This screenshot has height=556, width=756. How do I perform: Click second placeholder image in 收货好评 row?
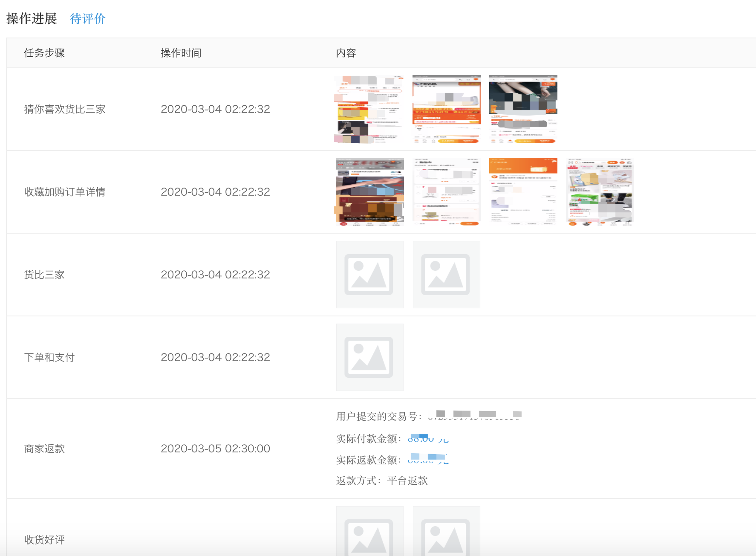[x=446, y=531]
